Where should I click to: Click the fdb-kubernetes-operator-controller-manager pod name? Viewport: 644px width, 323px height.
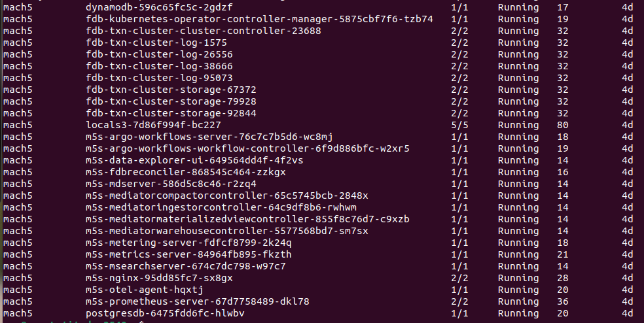coord(259,19)
